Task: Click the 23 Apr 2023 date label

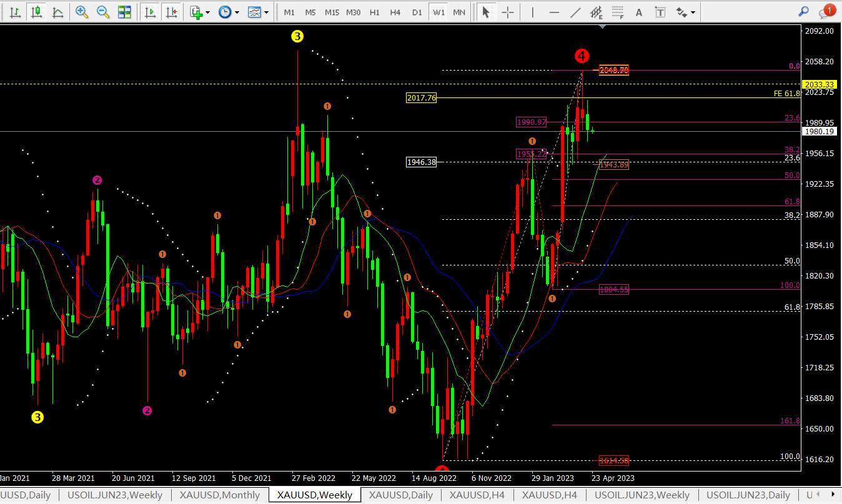Action: pyautogui.click(x=613, y=478)
